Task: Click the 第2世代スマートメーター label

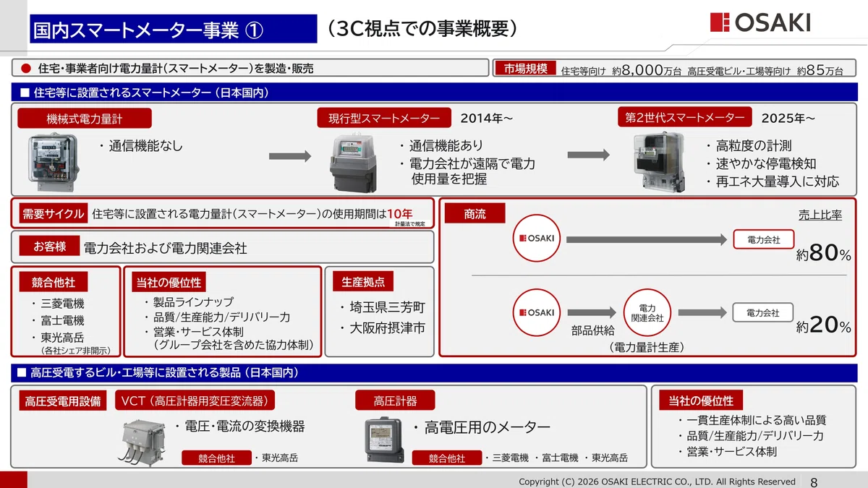Action: (x=685, y=119)
